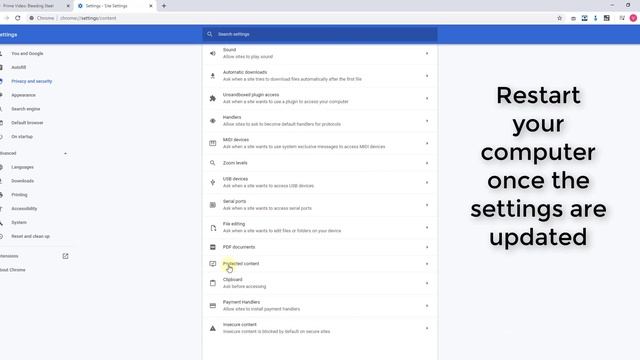Open PDF documents settings
This screenshot has height=360, width=640.
(320, 247)
